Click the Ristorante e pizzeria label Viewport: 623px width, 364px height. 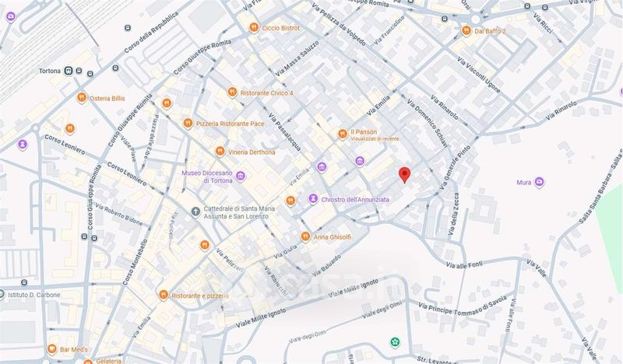200,296
